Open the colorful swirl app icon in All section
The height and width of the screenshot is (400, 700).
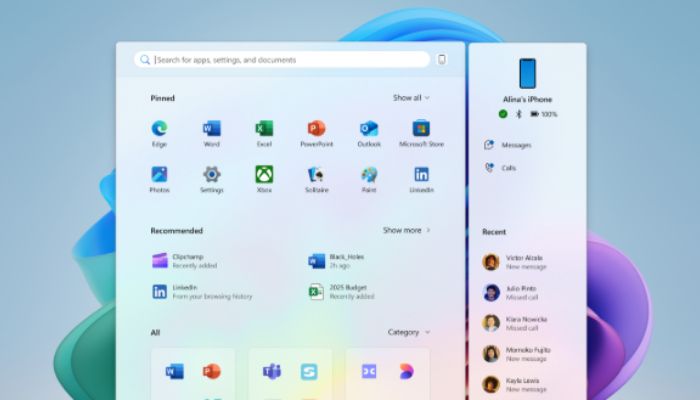[406, 371]
